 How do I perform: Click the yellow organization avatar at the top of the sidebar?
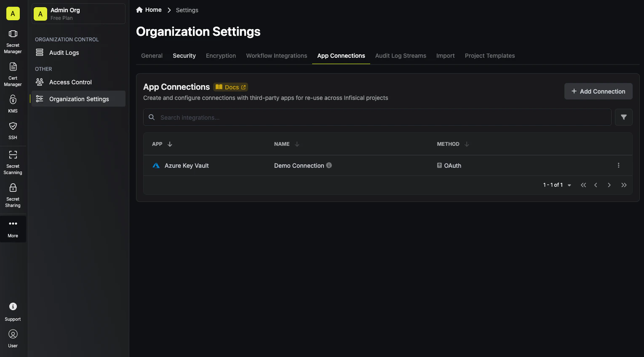pos(13,13)
